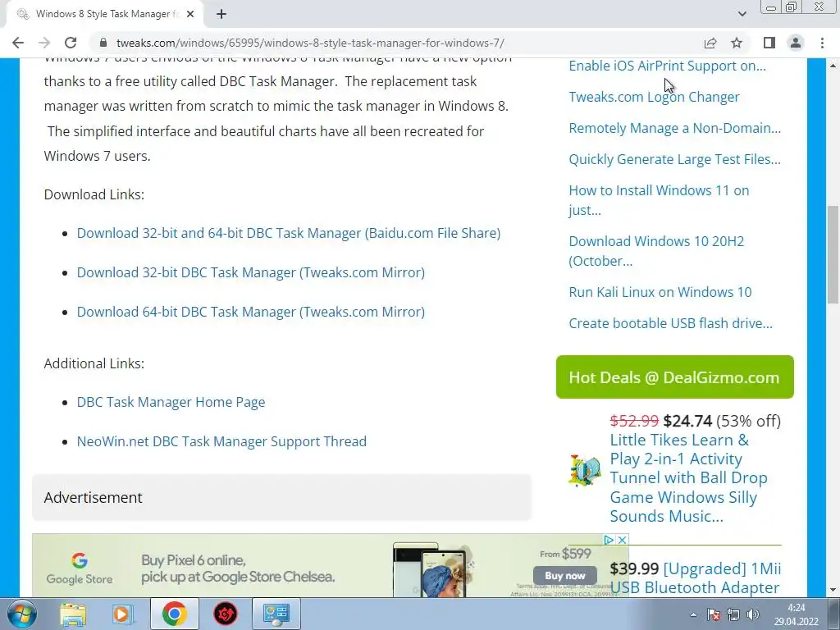Share this page icon
Image resolution: width=840 pixels, height=630 pixels.
click(x=710, y=43)
